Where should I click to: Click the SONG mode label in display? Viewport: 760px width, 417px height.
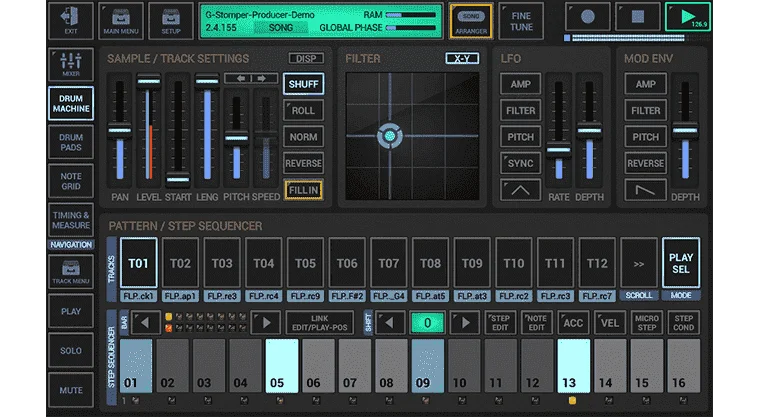281,28
